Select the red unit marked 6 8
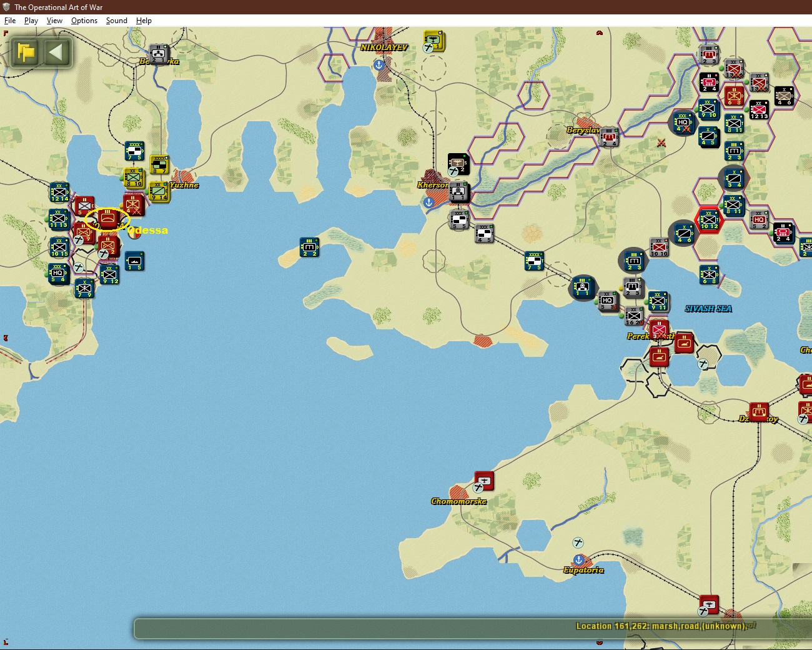 pyautogui.click(x=734, y=96)
